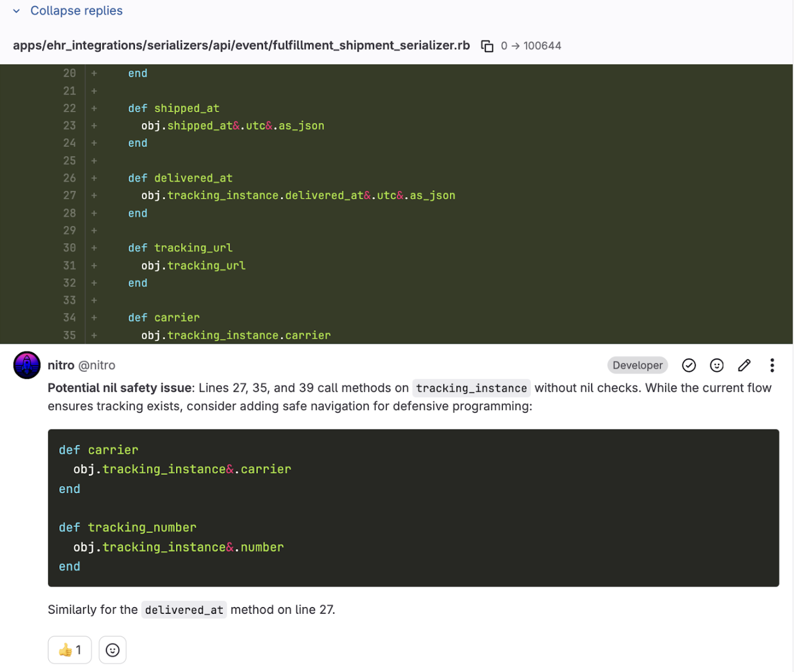Add reaction from the comment header smiley

click(x=716, y=366)
